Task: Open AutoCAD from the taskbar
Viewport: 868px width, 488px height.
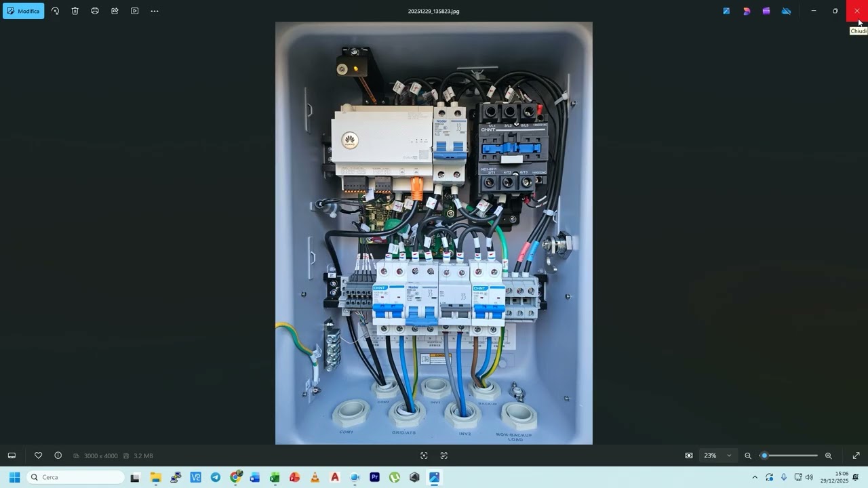Action: 335,477
